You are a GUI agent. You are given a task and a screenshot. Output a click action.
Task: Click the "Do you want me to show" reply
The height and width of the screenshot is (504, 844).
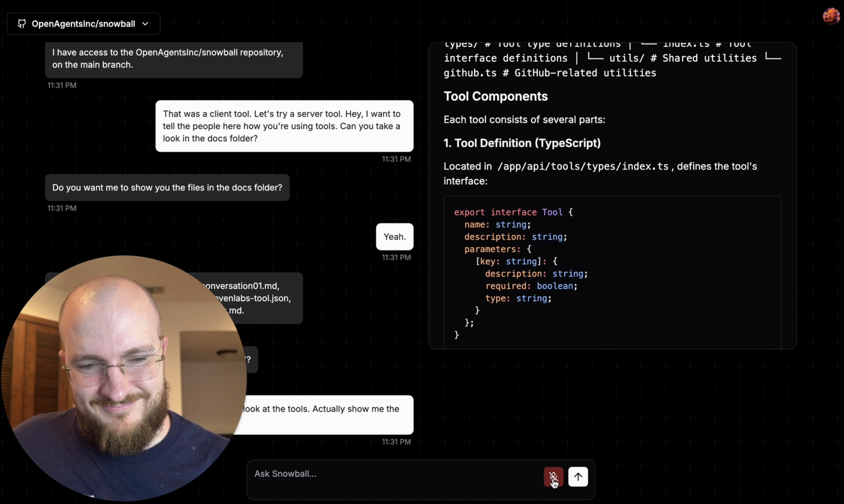pos(167,187)
